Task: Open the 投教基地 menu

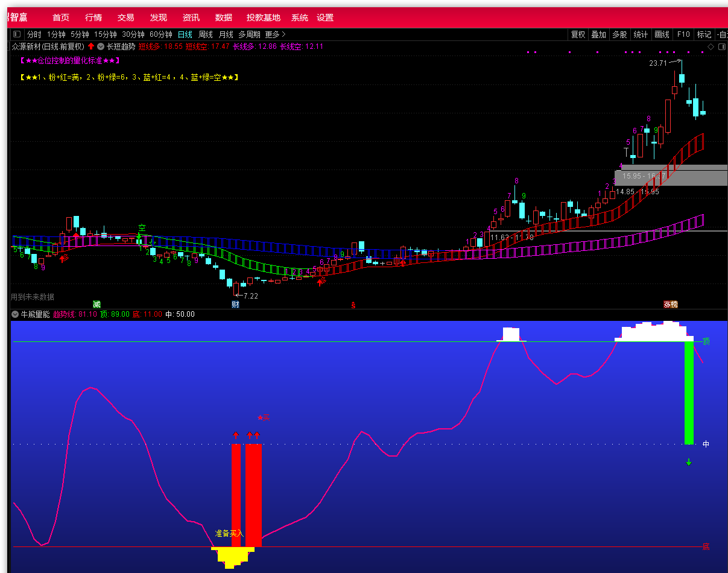Action: pos(264,17)
